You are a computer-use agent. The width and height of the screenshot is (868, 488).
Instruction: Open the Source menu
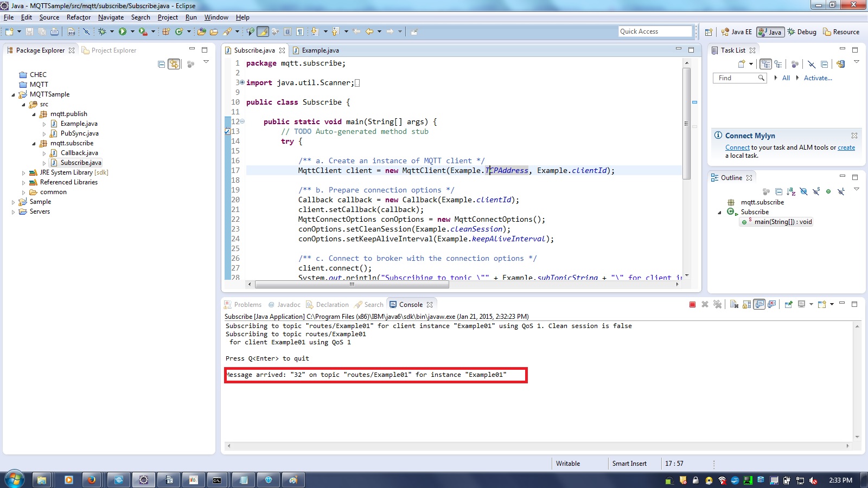click(x=49, y=17)
